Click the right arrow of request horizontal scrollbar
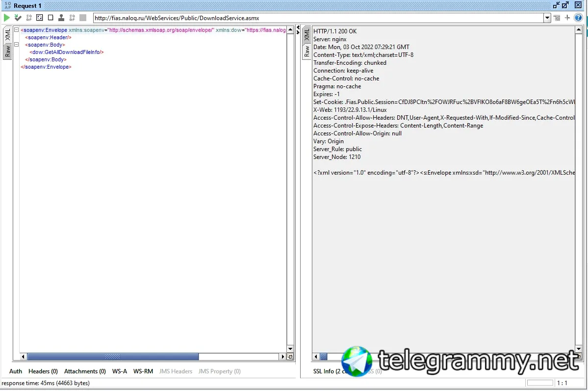 (283, 357)
